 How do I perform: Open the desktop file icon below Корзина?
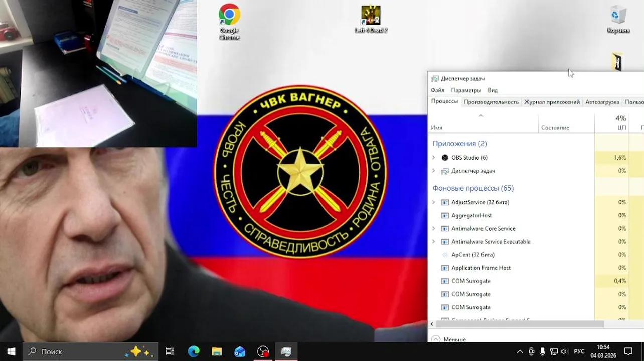[617, 62]
